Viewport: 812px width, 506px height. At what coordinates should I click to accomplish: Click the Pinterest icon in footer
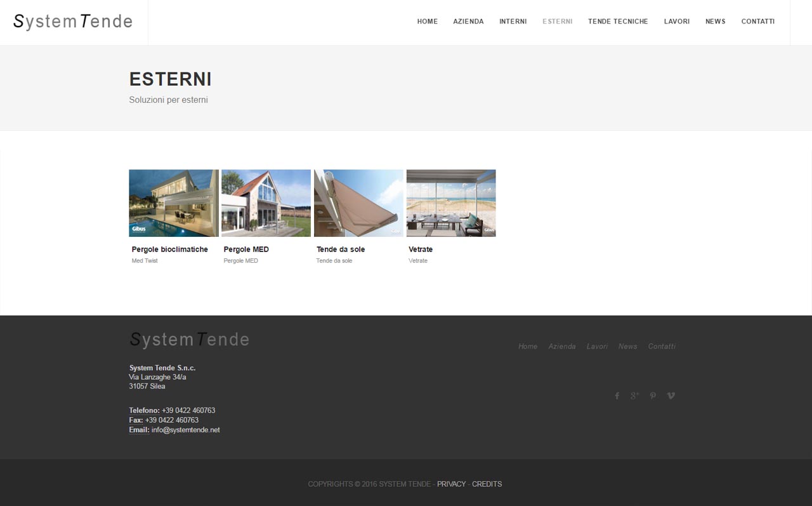pos(653,396)
